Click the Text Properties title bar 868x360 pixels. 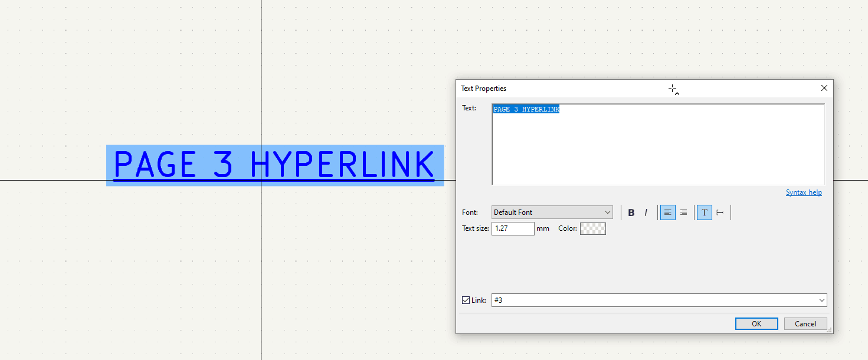[x=561, y=89]
